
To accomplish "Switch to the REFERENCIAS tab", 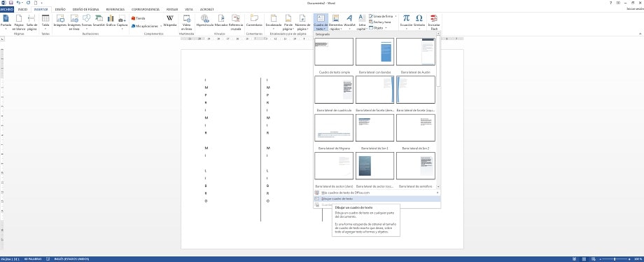I will coord(115,9).
